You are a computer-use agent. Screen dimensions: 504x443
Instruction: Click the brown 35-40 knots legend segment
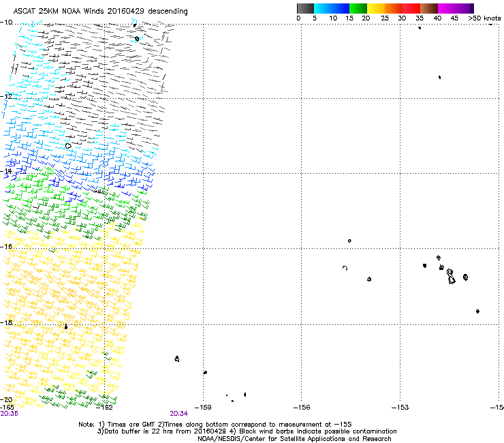click(429, 9)
